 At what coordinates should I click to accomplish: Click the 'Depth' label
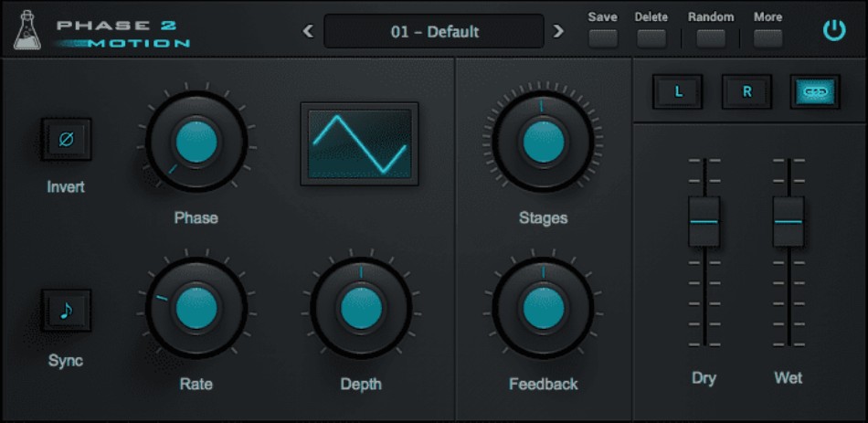click(x=361, y=385)
